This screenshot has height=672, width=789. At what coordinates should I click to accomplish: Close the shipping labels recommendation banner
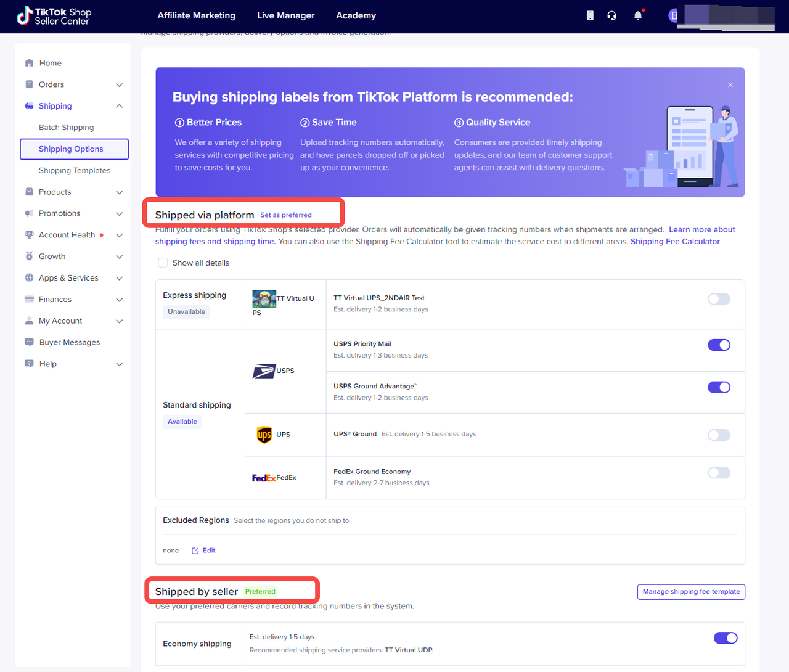pos(730,85)
